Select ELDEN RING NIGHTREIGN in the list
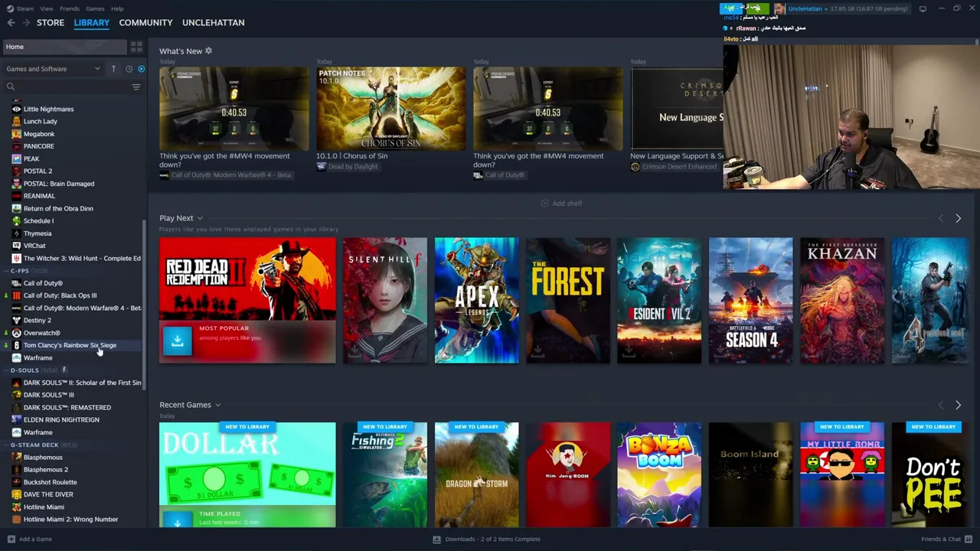The width and height of the screenshot is (980, 551). [x=61, y=420]
